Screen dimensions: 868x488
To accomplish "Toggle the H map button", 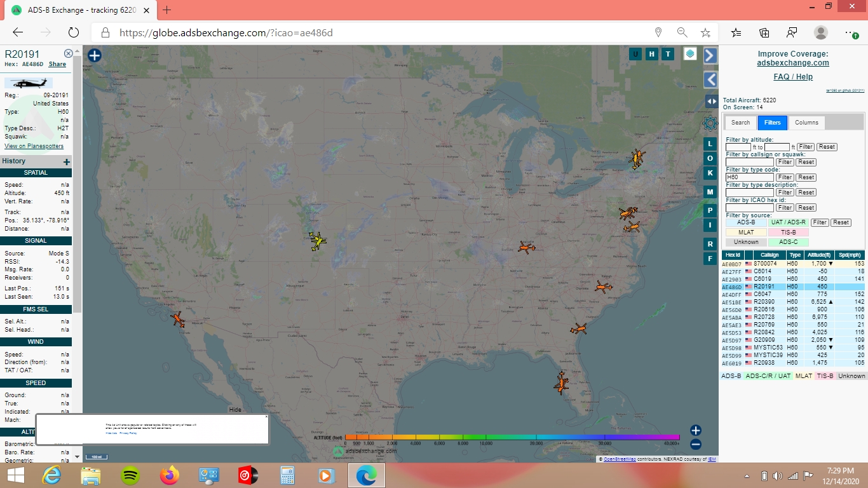I will [x=651, y=54].
